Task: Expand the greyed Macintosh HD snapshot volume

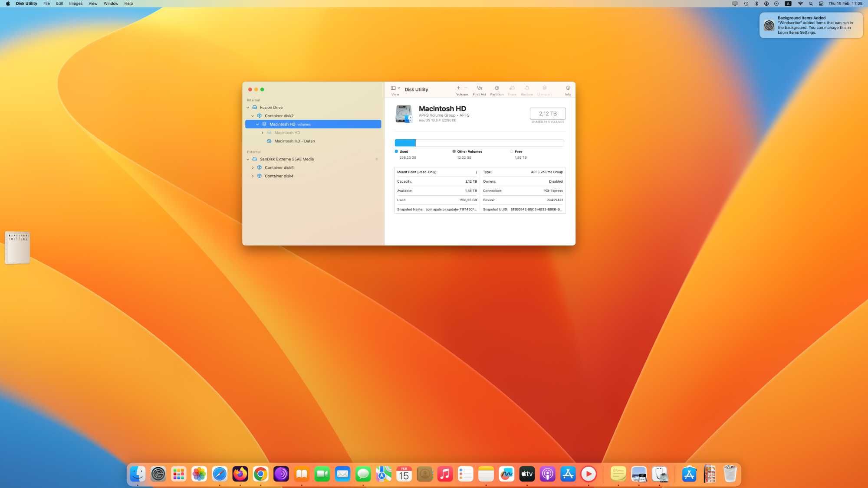Action: [262, 133]
